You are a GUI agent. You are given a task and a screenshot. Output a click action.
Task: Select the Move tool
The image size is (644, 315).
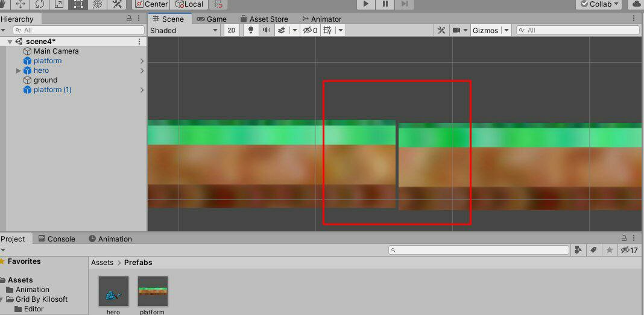(20, 4)
